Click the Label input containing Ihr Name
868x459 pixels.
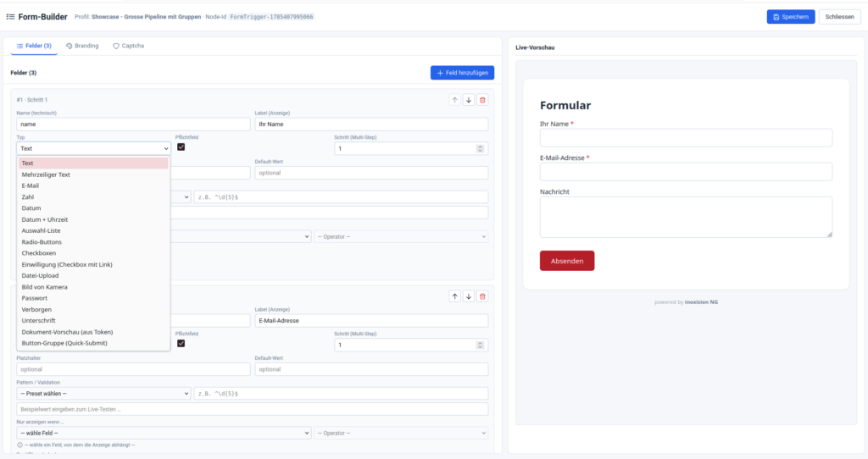(371, 124)
